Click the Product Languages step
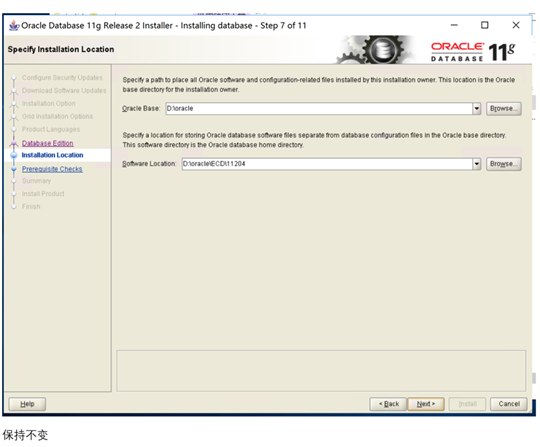Viewport: 540px width, 447px height. [x=51, y=129]
